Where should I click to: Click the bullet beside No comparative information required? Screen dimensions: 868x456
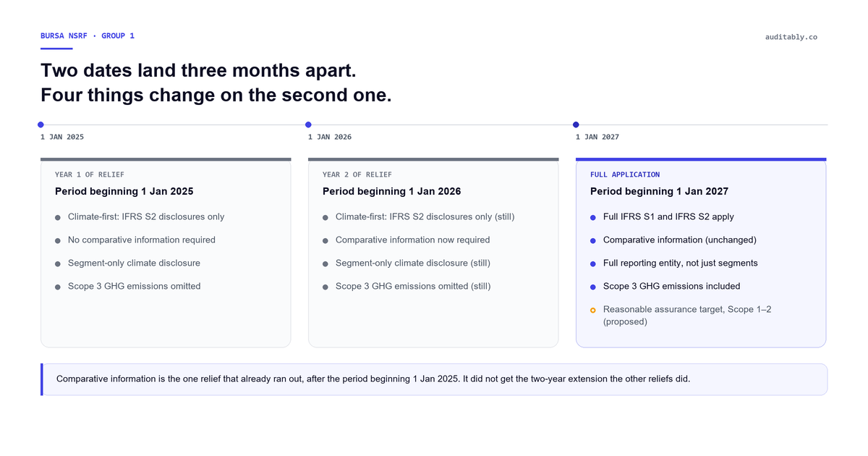(x=58, y=240)
